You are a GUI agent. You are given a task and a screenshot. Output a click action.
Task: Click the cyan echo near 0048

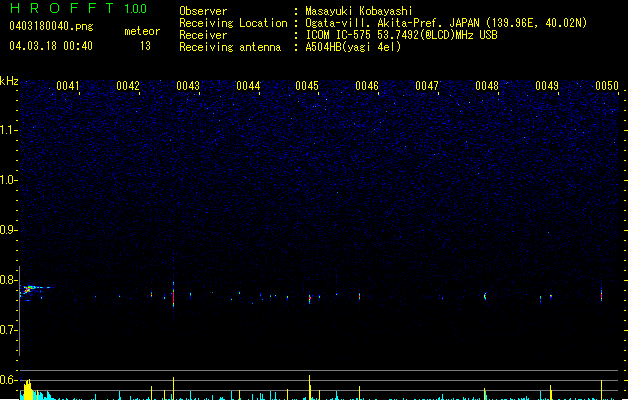pos(485,296)
